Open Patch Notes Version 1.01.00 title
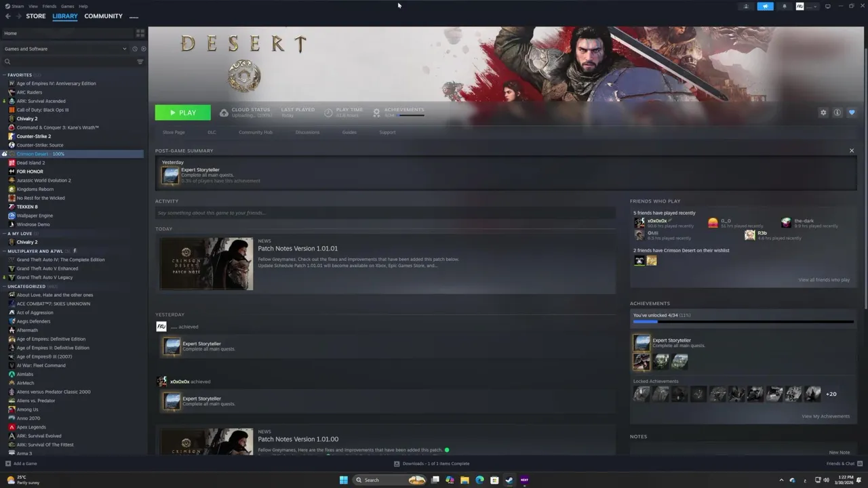This screenshot has height=488, width=868. coord(298,439)
